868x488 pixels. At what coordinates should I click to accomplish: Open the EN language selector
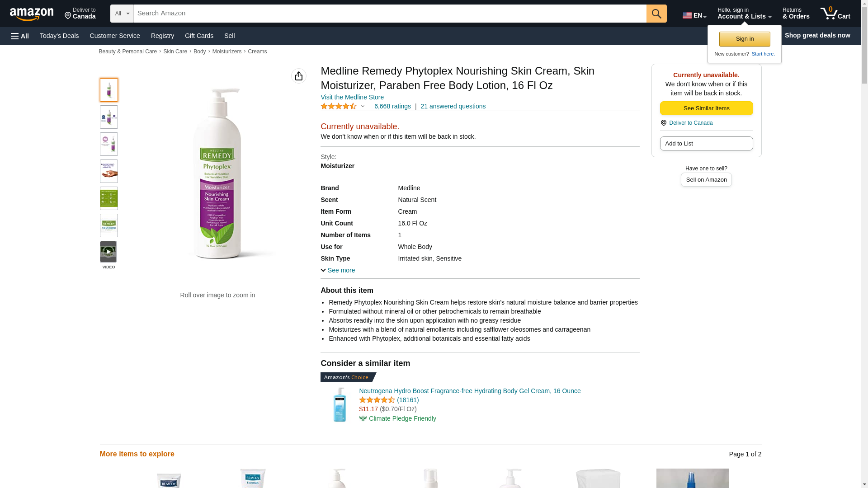click(x=694, y=15)
